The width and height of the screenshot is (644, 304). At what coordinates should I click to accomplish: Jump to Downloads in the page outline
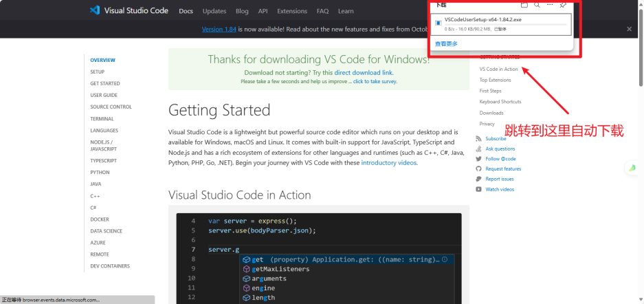[x=491, y=113]
